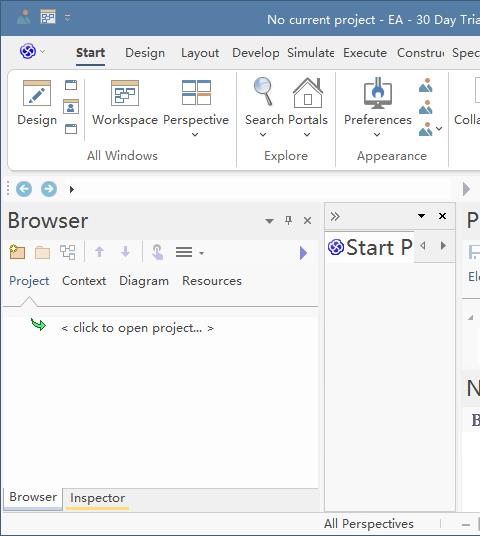Expand the Appearance style dropdown chevron
The height and width of the screenshot is (536, 480).
tap(439, 129)
